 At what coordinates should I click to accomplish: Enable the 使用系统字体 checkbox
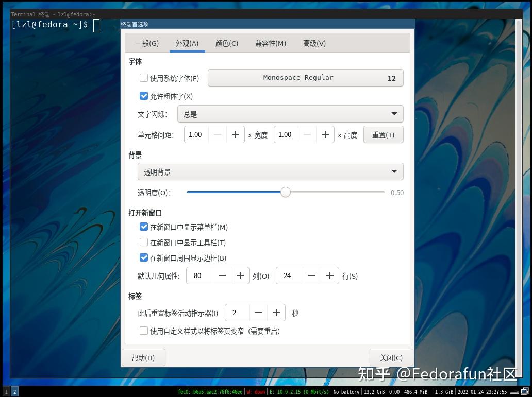click(x=144, y=78)
